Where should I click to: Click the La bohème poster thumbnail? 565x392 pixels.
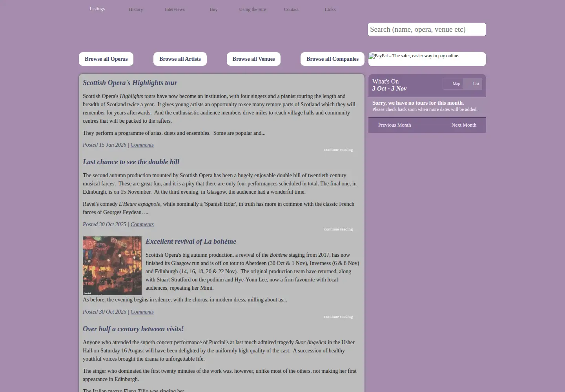click(112, 266)
